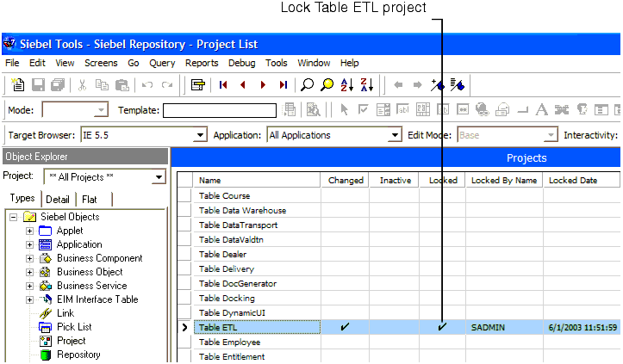This screenshot has width=623, height=364.
Task: Collapse the Siebel Objects tree node
Action: click(x=14, y=217)
